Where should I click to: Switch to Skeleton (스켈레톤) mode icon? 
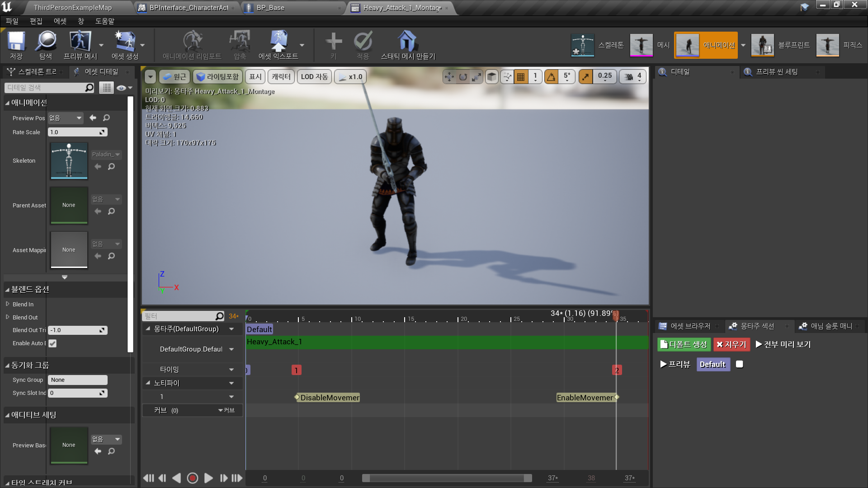coord(582,45)
